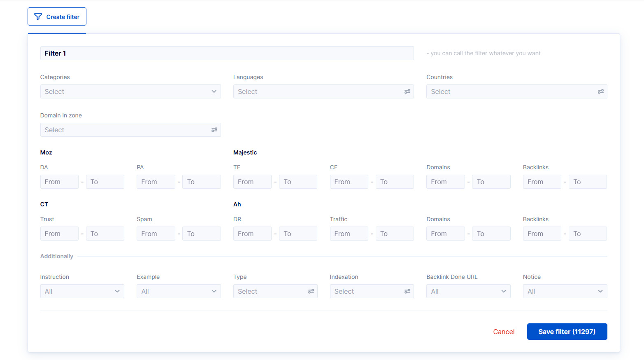Expand the Instruction All dropdown
The width and height of the screenshot is (644, 360).
click(82, 291)
